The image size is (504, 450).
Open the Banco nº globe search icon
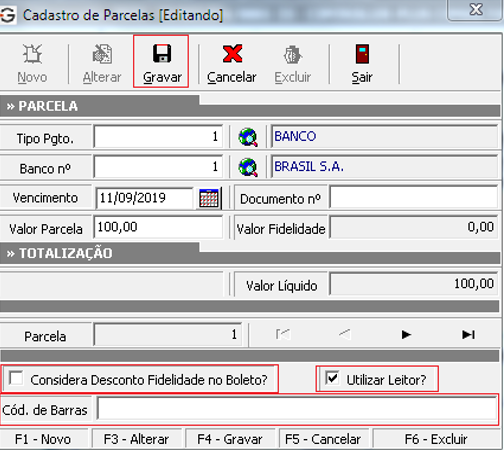[x=248, y=167]
